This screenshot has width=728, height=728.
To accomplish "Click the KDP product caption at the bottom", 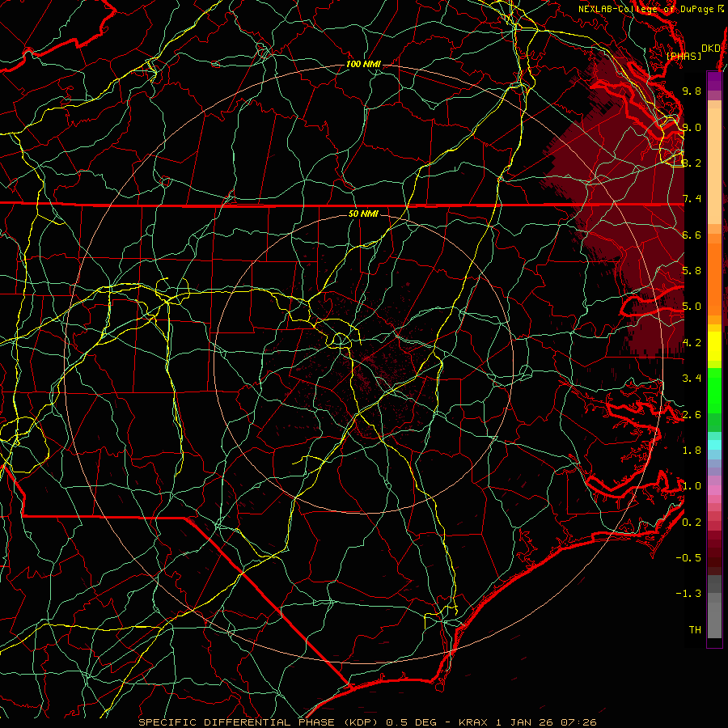I will (367, 722).
